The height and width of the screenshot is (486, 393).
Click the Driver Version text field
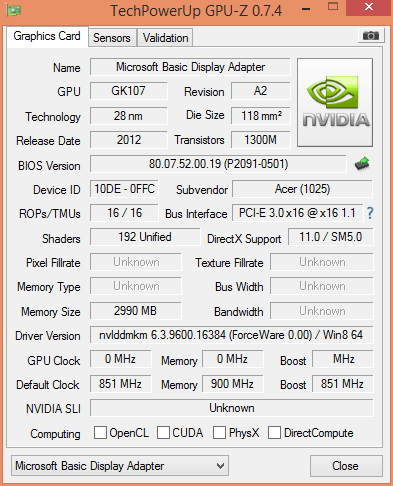click(231, 335)
